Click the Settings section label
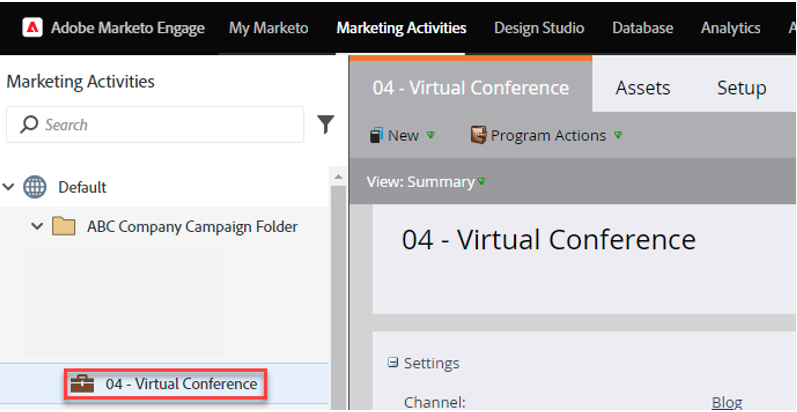 431,363
